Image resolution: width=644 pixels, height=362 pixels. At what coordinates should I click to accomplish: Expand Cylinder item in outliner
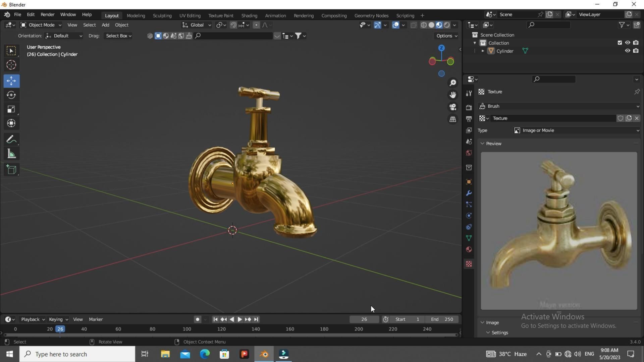click(483, 51)
